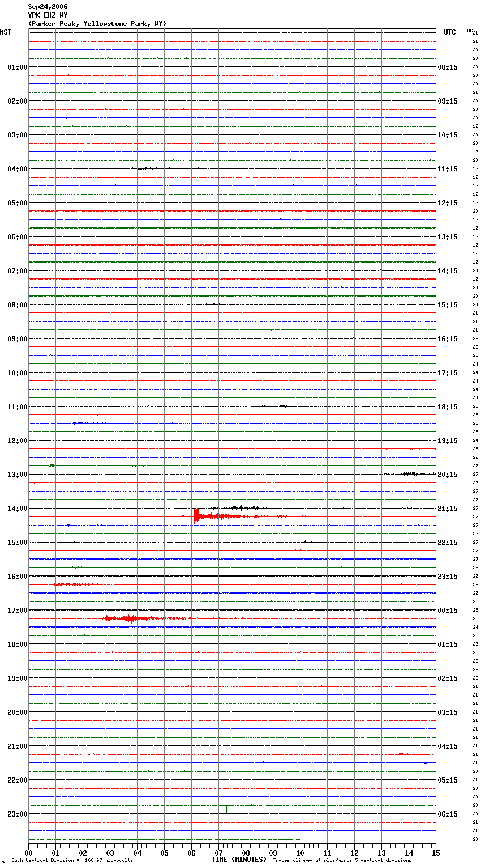The width and height of the screenshot is (481, 868).
Task: Click the vertical division 166.67 microvolts note
Action: pyautogui.click(x=72, y=861)
